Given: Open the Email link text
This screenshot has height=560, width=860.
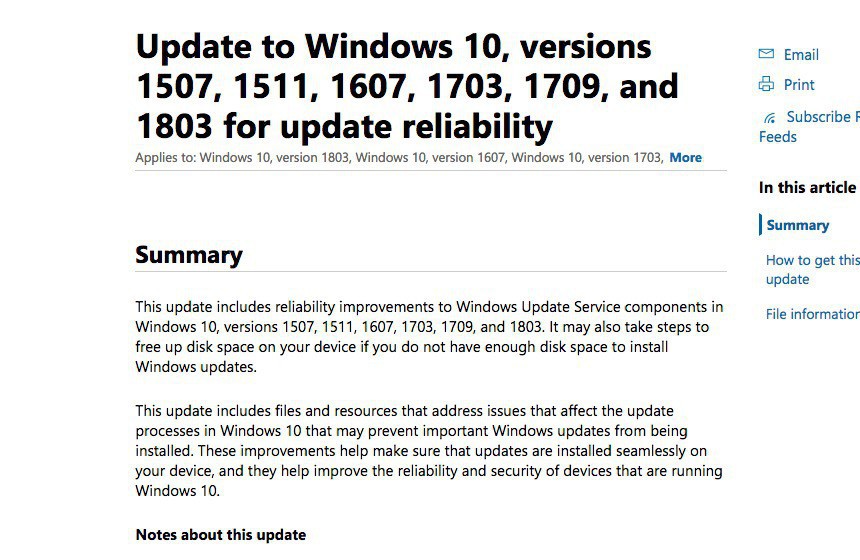Looking at the screenshot, I should 801,55.
